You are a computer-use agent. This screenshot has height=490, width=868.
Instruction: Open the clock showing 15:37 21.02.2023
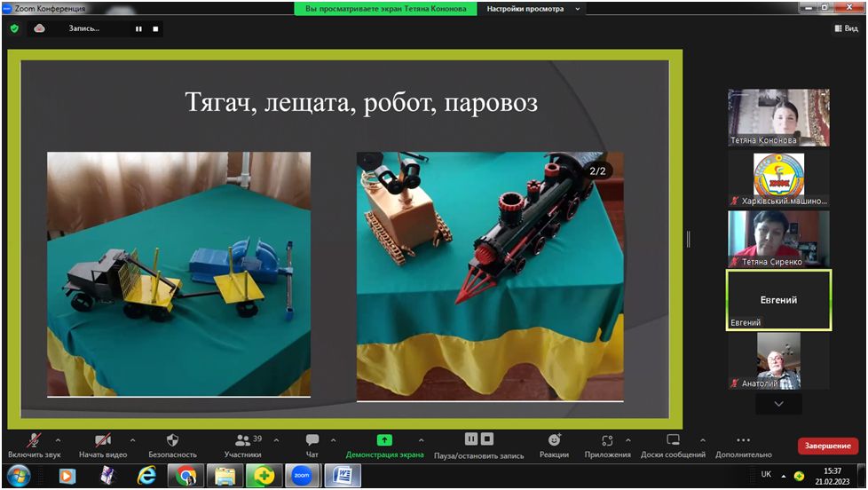pos(832,476)
